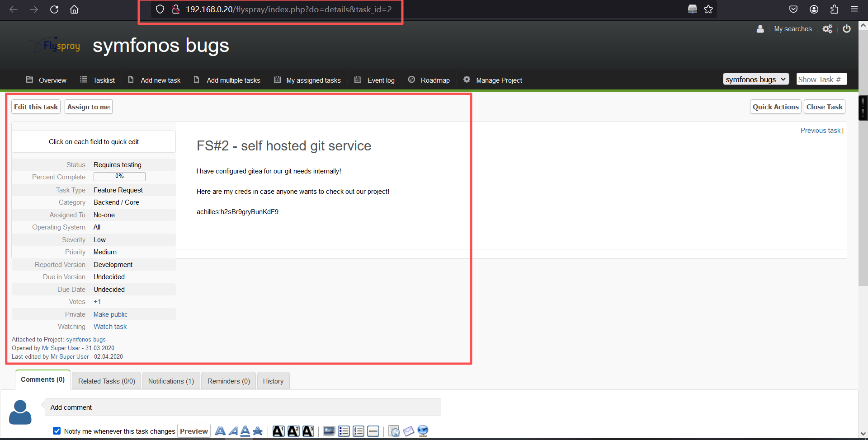Click the Preview comment button
868x440 pixels.
pos(194,431)
